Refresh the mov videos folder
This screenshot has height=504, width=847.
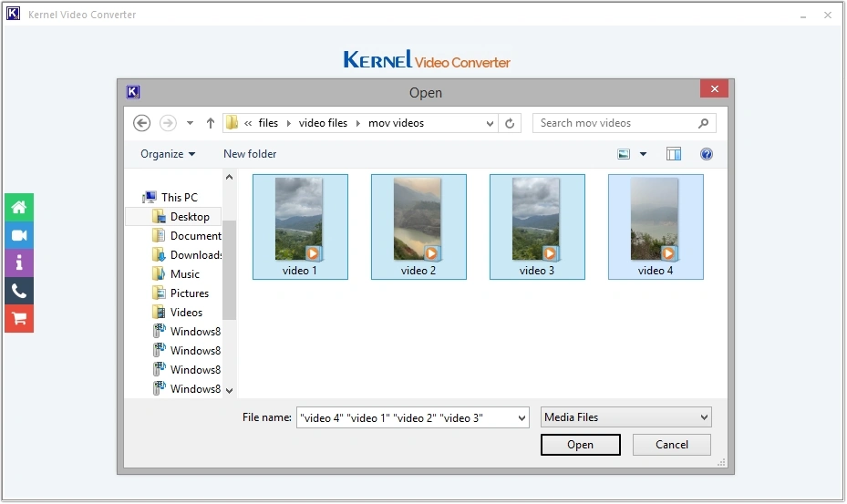(511, 123)
